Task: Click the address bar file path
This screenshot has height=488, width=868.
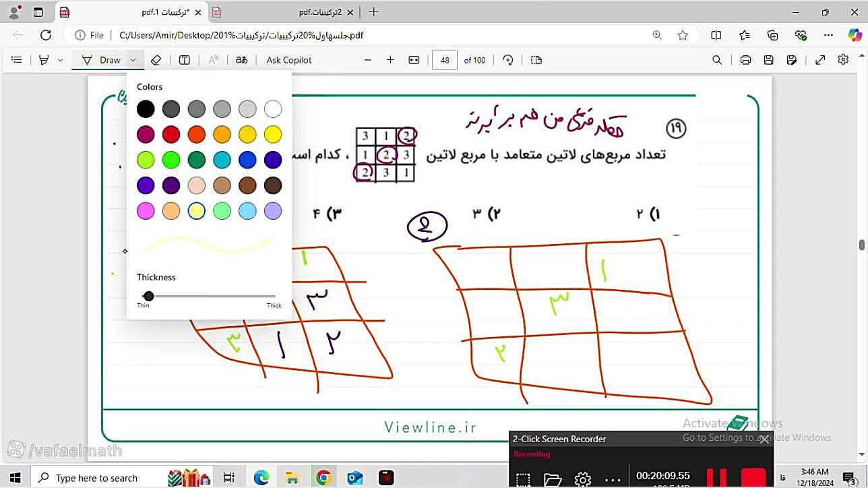Action: [241, 35]
